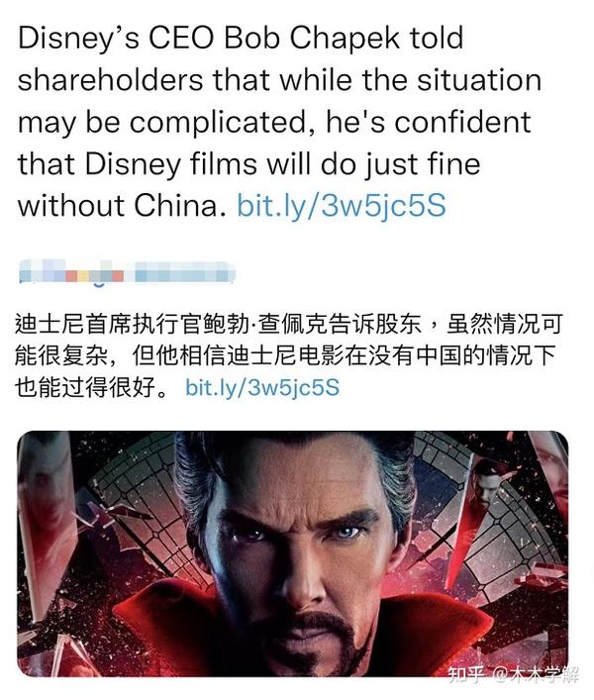Image resolution: width=594 pixels, height=700 pixels.
Task: Select the line "Disney's CEO Bob Chapek told"
Action: 241,39
